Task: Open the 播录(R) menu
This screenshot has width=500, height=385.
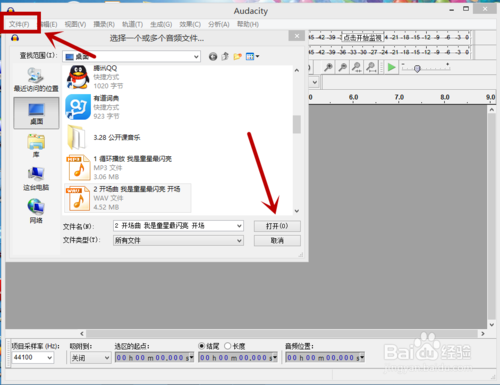Action: tap(104, 24)
